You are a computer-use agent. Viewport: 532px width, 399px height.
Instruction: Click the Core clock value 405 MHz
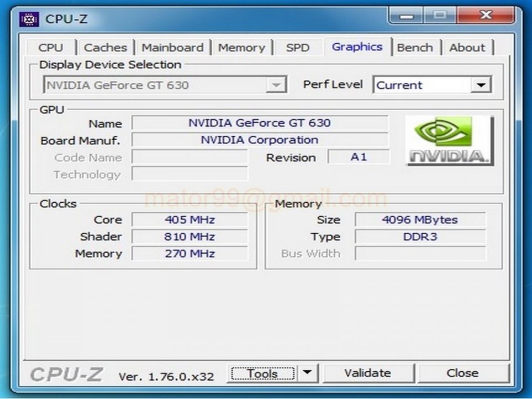(190, 220)
